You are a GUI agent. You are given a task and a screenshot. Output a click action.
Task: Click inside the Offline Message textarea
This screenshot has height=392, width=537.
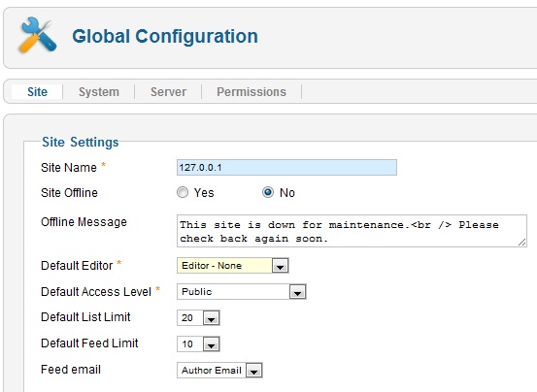352,231
